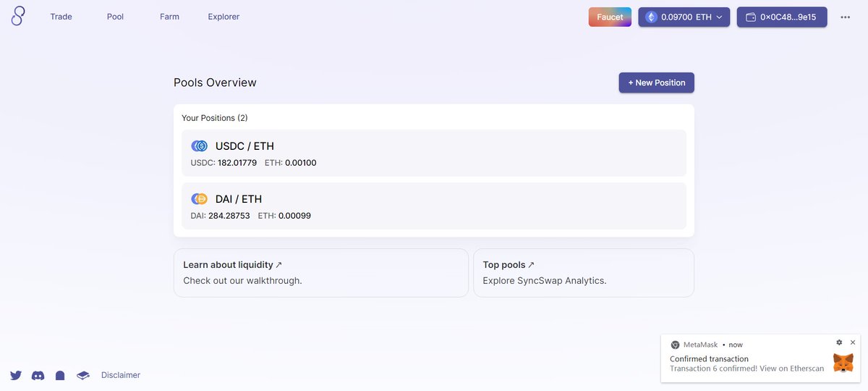This screenshot has height=391, width=868.
Task: Click Transaction 6 confirmed notification text
Action: 747,369
